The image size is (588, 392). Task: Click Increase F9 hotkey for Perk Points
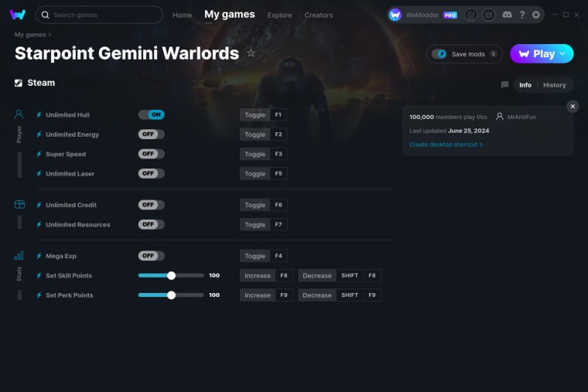[x=266, y=295]
